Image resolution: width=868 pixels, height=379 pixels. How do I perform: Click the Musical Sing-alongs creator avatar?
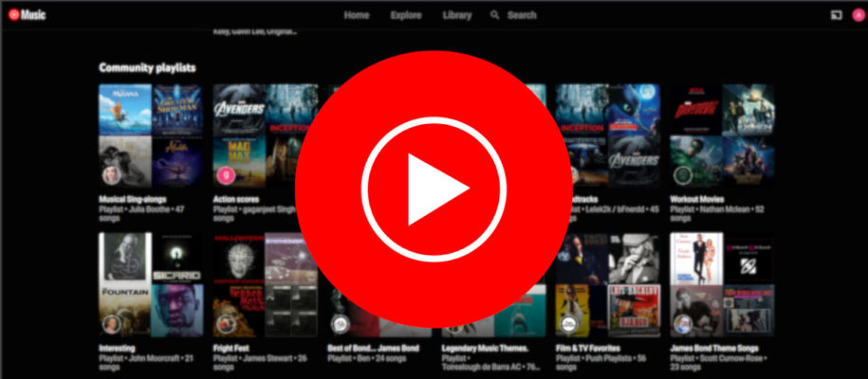[x=111, y=174]
